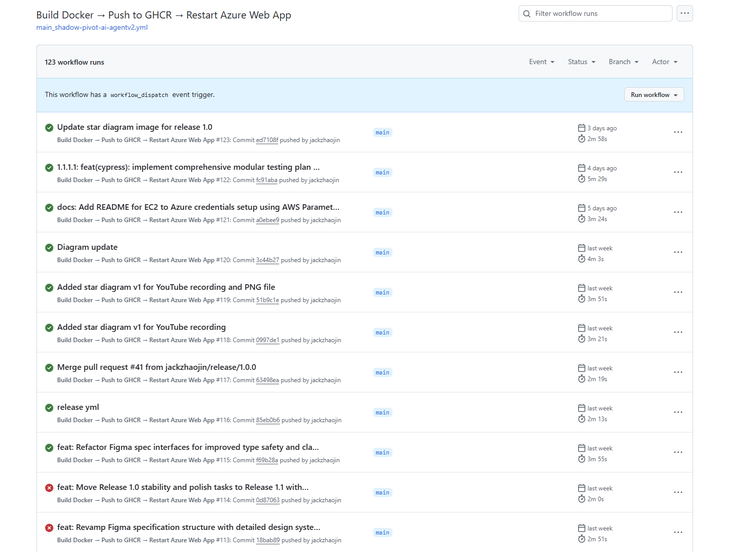Click main branch label on run #122
Viewport: 750px width, 552px height.
coord(382,172)
